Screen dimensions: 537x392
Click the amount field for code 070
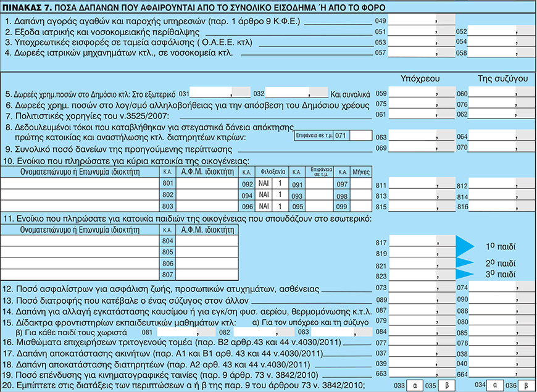501,148
